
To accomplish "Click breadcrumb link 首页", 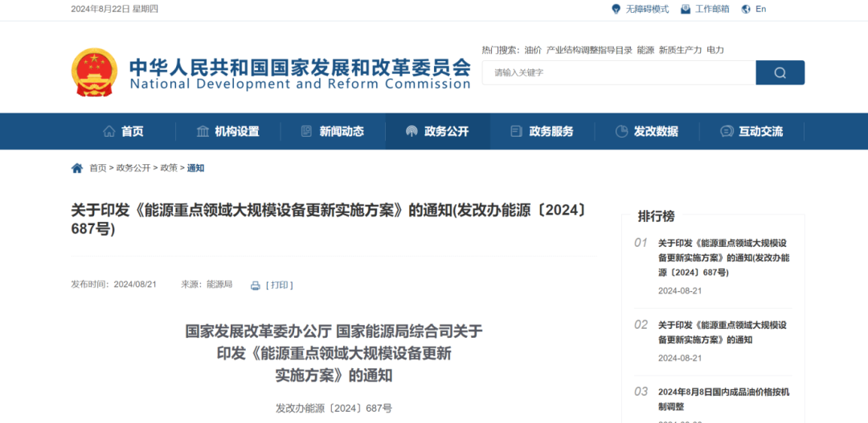I will click(98, 168).
